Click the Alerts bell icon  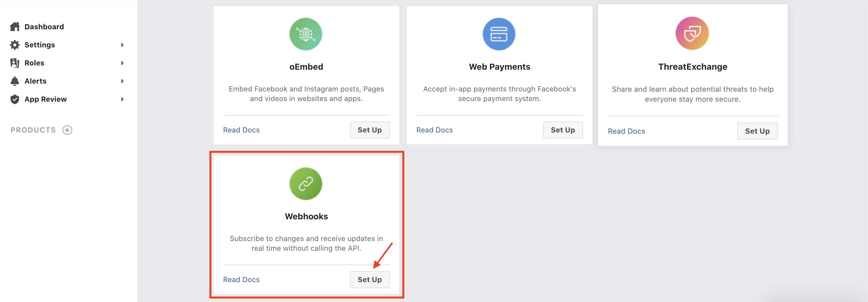(14, 81)
